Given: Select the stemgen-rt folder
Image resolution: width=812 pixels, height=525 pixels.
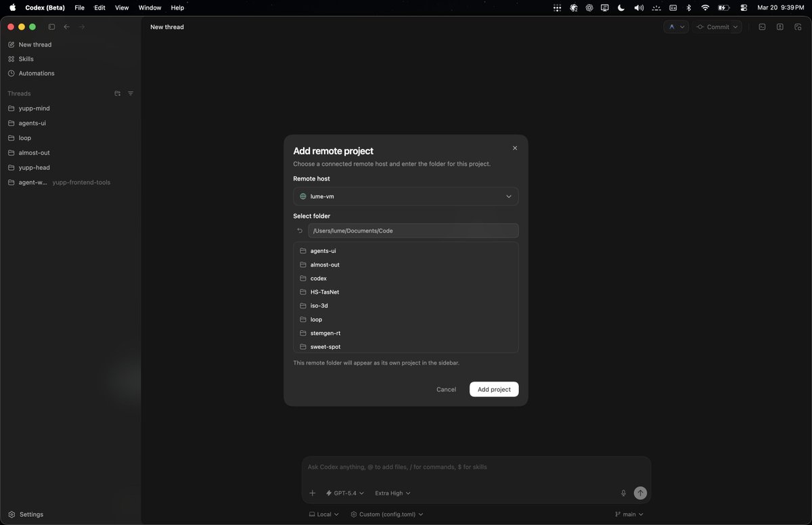Looking at the screenshot, I should (x=406, y=333).
